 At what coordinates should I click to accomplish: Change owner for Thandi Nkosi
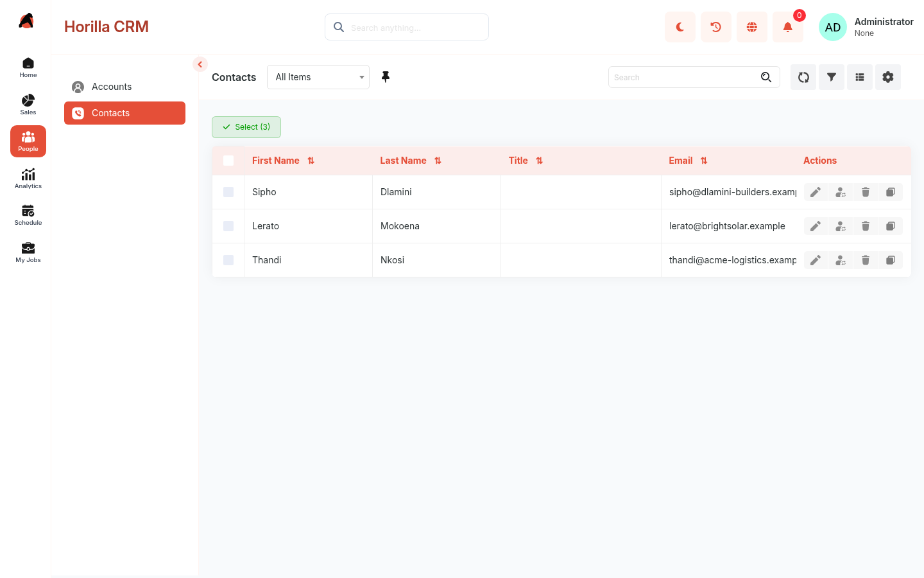pos(841,260)
